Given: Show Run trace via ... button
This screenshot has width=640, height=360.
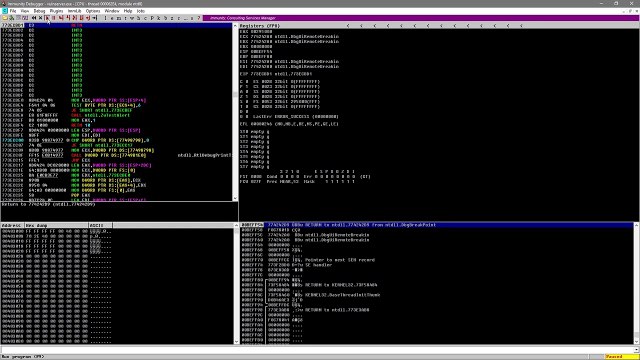Looking at the screenshot, I should point(185,18).
